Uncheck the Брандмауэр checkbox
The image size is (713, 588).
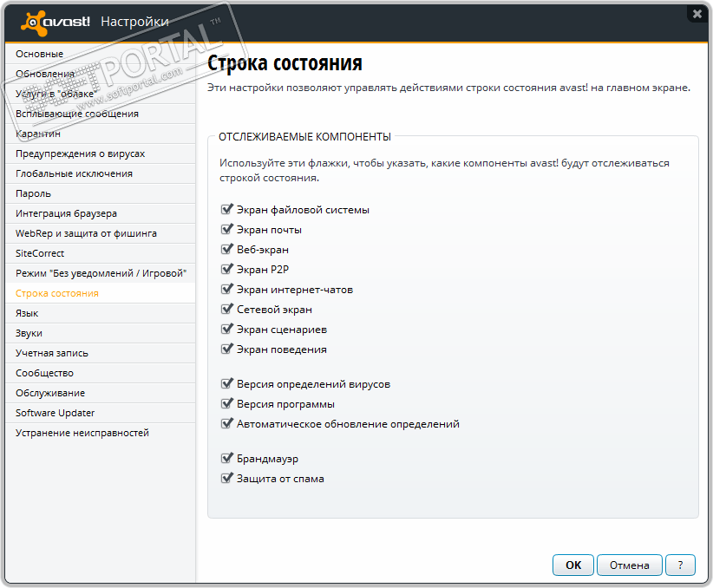pos(227,459)
